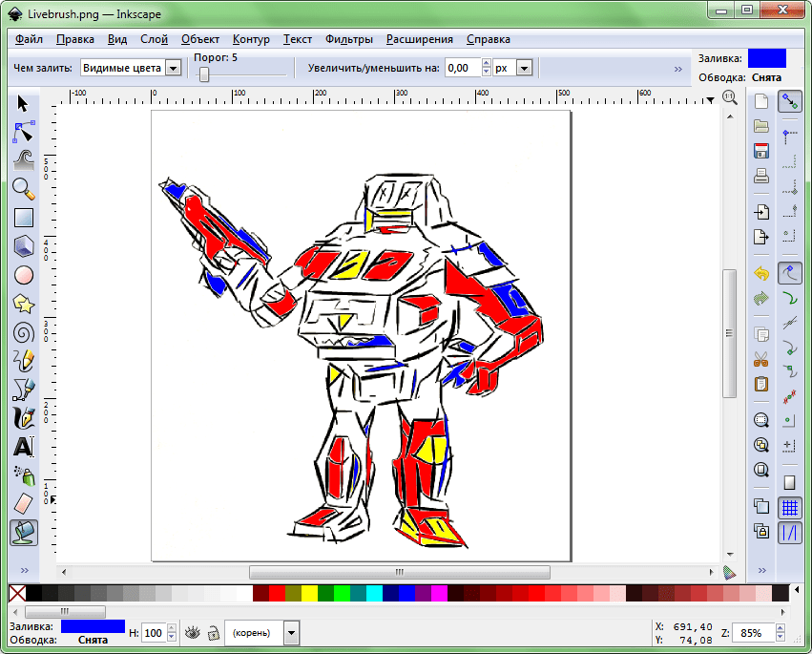This screenshot has height=654, width=812.
Task: Open the Расширения menu
Action: 419,39
